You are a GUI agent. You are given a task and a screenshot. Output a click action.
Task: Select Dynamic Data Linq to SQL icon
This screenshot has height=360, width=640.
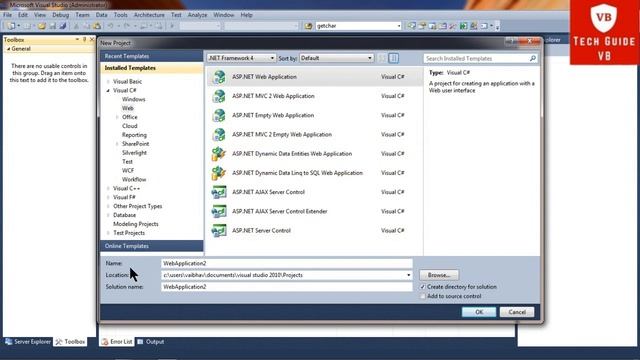coord(219,173)
